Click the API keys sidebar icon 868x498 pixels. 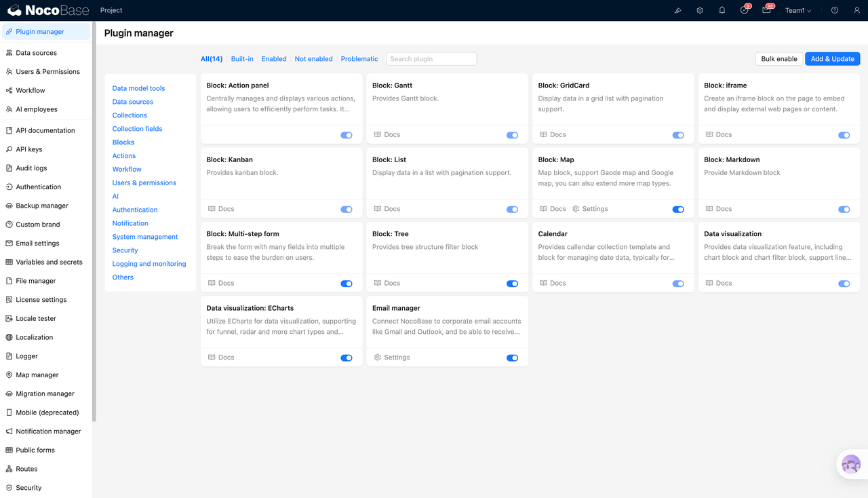[9, 149]
